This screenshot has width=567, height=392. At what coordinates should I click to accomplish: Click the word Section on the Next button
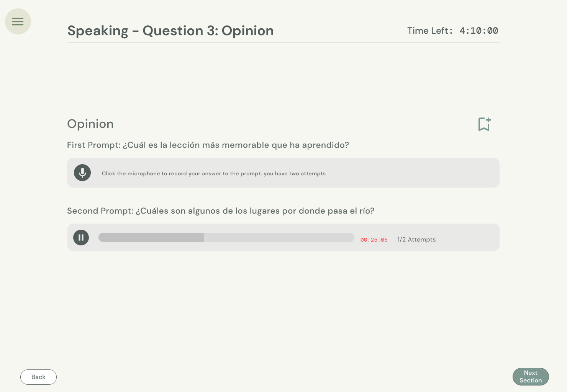tap(531, 381)
